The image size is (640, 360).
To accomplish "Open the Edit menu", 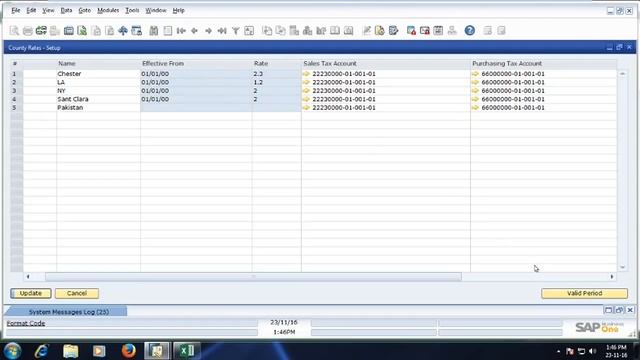I will pyautogui.click(x=31, y=10).
